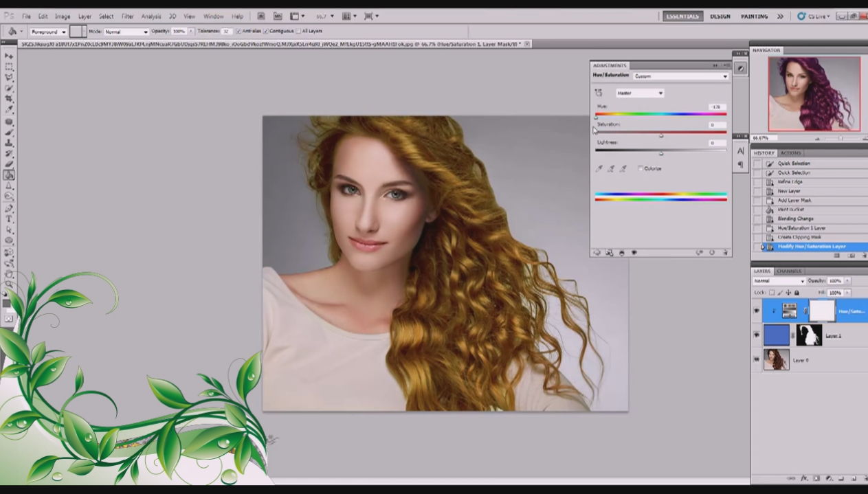Select the Clone Stamp tool

(x=9, y=142)
